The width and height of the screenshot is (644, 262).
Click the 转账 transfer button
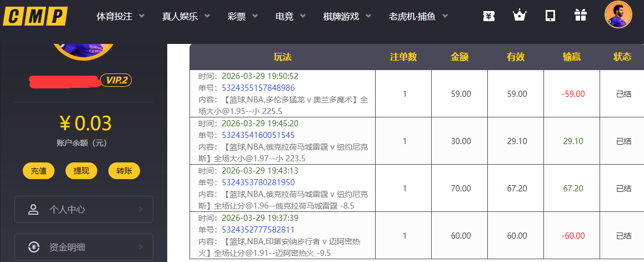[124, 171]
